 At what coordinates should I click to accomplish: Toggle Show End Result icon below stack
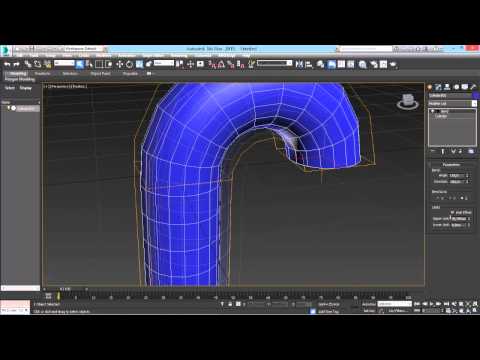click(443, 151)
